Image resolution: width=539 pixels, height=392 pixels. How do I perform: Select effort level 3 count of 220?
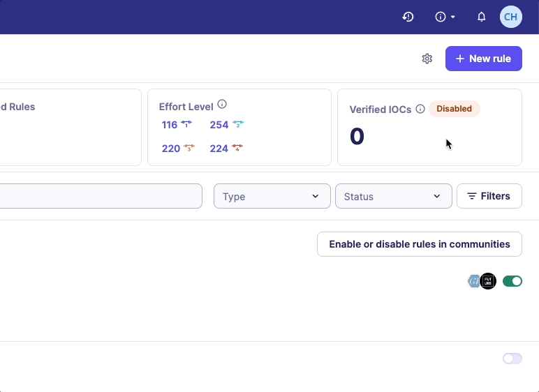(x=171, y=148)
